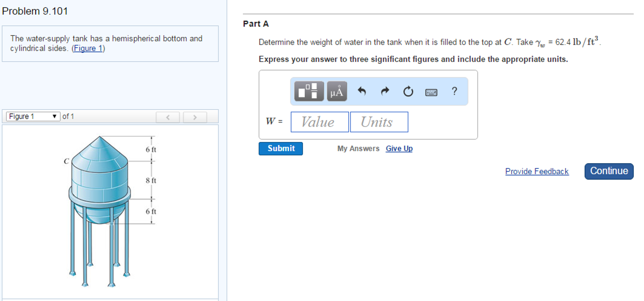Open the µÅ special symbols palette

337,91
